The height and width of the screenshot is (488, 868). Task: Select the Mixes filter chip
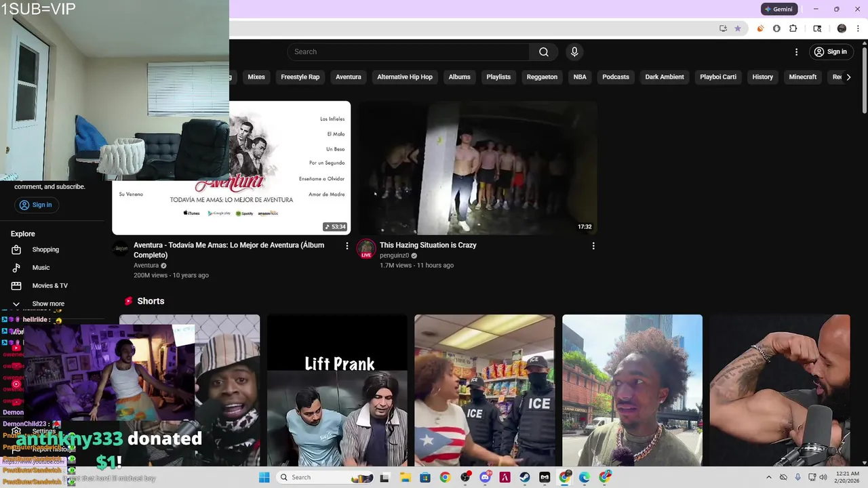click(x=256, y=77)
